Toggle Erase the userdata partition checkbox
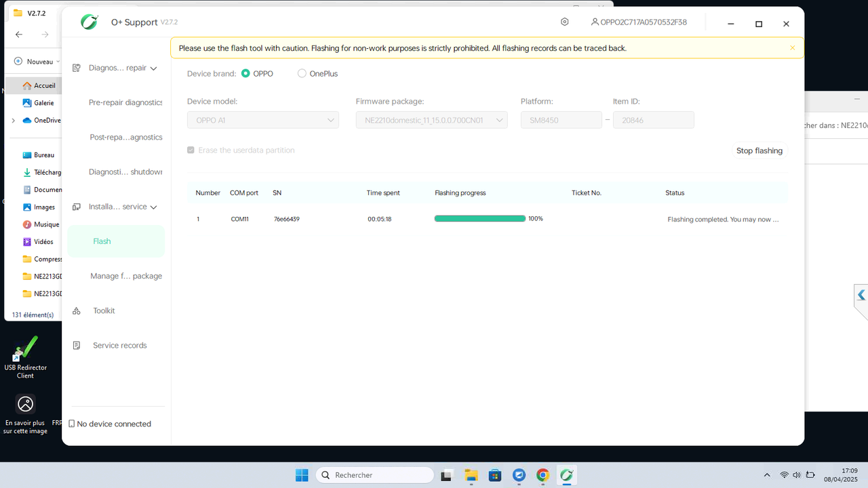Viewport: 868px width, 488px height. tap(191, 150)
